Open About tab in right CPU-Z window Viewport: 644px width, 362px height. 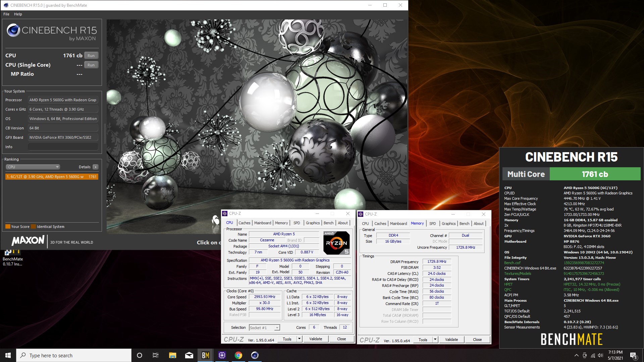pos(479,224)
